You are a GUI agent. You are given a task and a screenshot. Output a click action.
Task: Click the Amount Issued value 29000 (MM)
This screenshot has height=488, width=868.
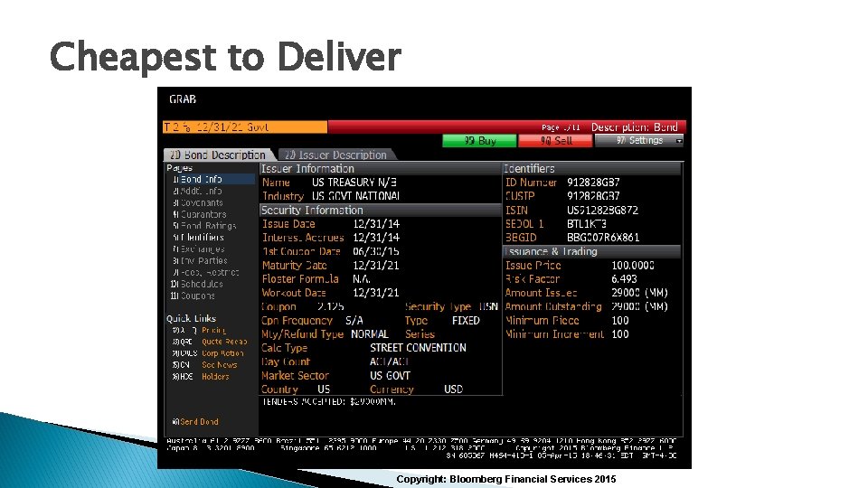pyautogui.click(x=640, y=293)
